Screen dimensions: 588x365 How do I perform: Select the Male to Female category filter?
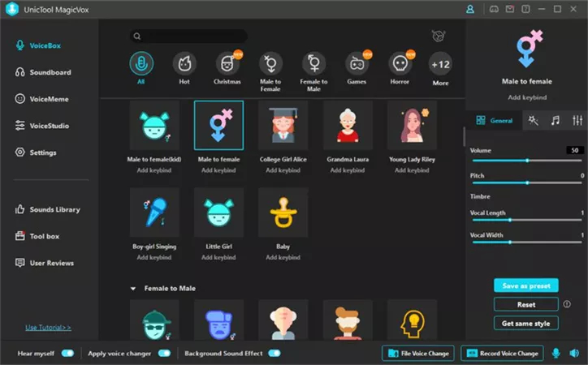click(x=270, y=63)
